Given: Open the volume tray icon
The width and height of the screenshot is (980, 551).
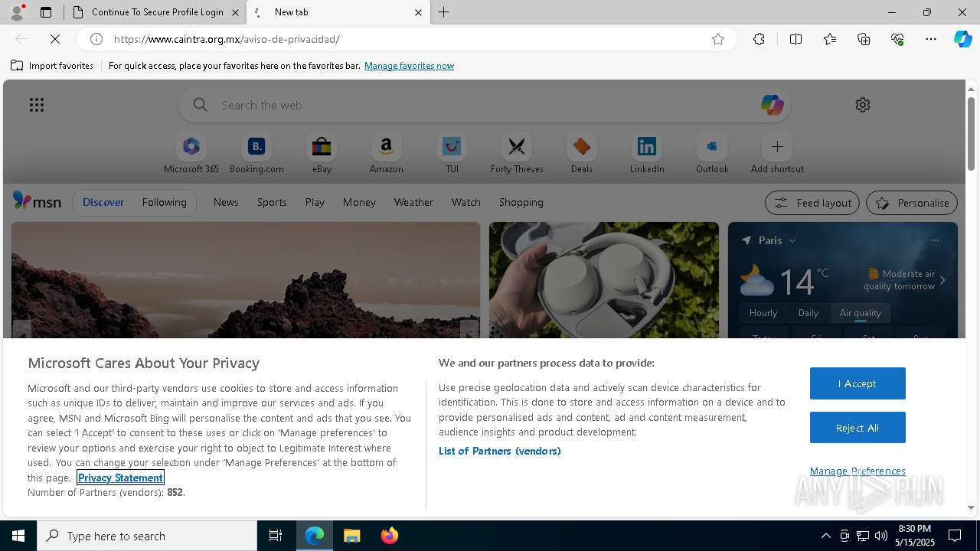Looking at the screenshot, I should pyautogui.click(x=881, y=536).
